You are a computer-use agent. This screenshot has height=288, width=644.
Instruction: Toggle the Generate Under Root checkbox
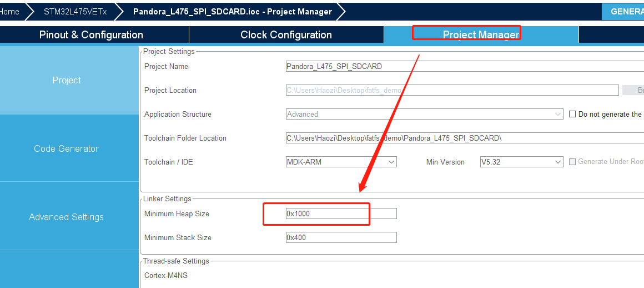(572, 162)
